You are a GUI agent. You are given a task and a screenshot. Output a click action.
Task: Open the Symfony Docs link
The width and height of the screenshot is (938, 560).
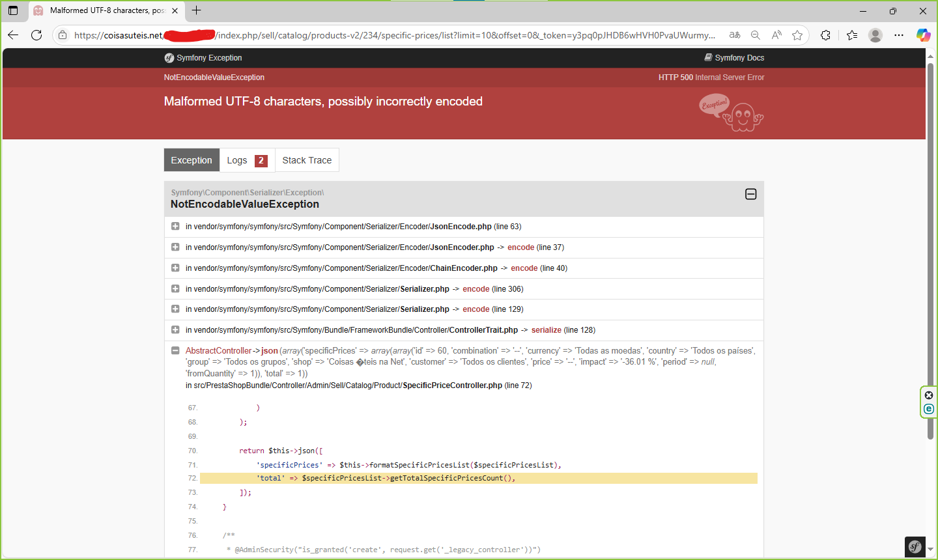pyautogui.click(x=734, y=58)
